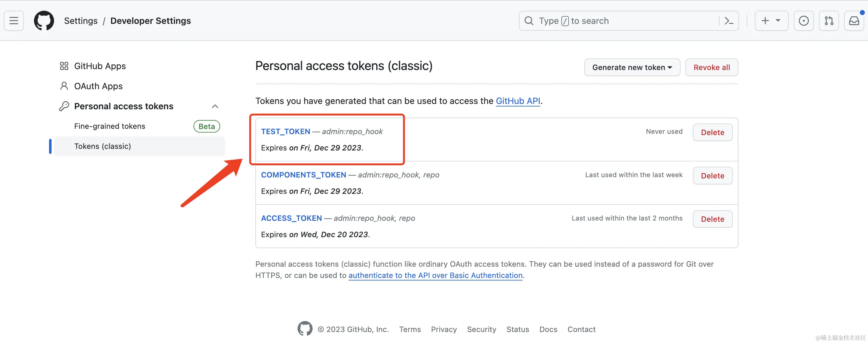868x343 pixels.
Task: Click the plus create-new icon
Action: 765,21
